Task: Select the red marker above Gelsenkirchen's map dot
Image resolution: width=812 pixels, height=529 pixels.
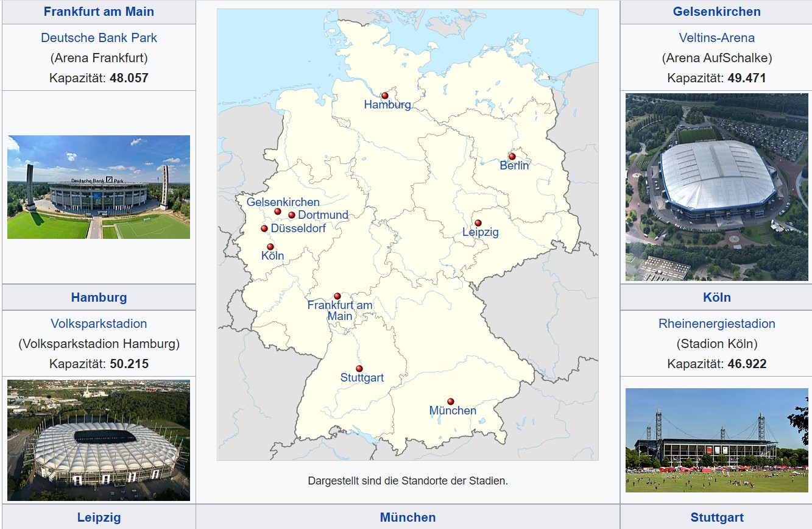Action: click(278, 211)
